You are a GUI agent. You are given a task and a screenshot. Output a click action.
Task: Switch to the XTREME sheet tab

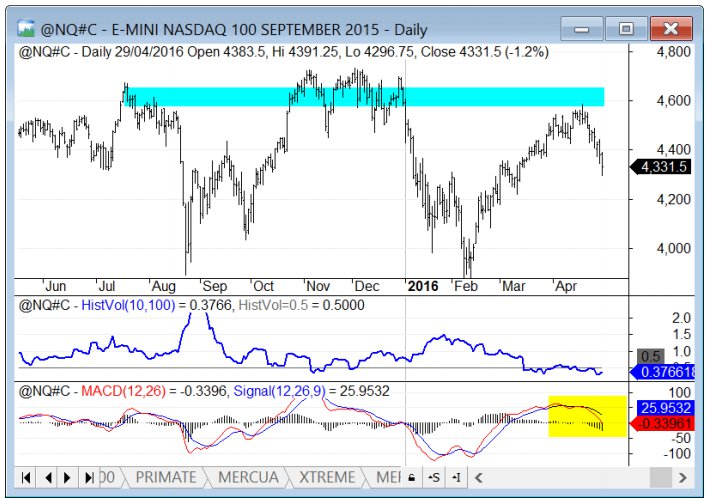point(327,477)
